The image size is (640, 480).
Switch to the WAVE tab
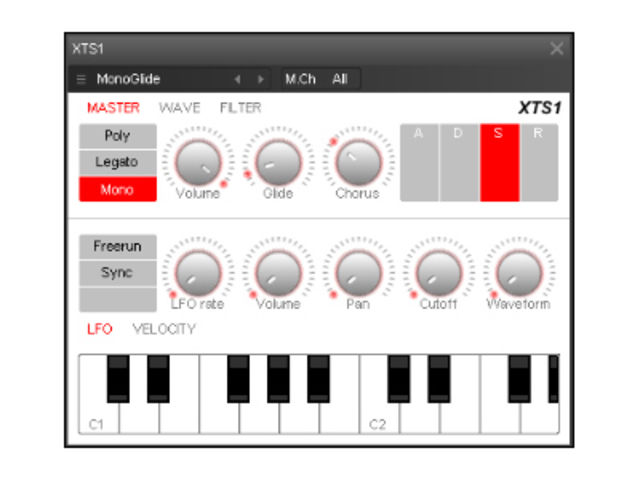[180, 108]
